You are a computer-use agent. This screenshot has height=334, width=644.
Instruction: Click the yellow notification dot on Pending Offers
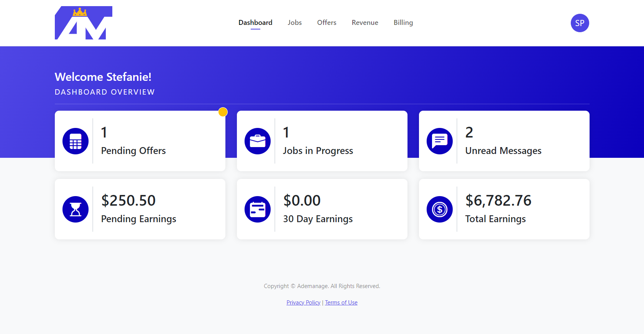(223, 112)
